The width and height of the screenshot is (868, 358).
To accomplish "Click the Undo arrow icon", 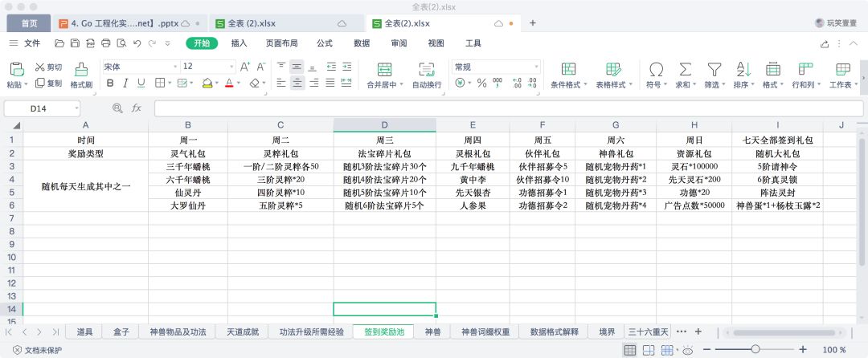I will [x=137, y=43].
